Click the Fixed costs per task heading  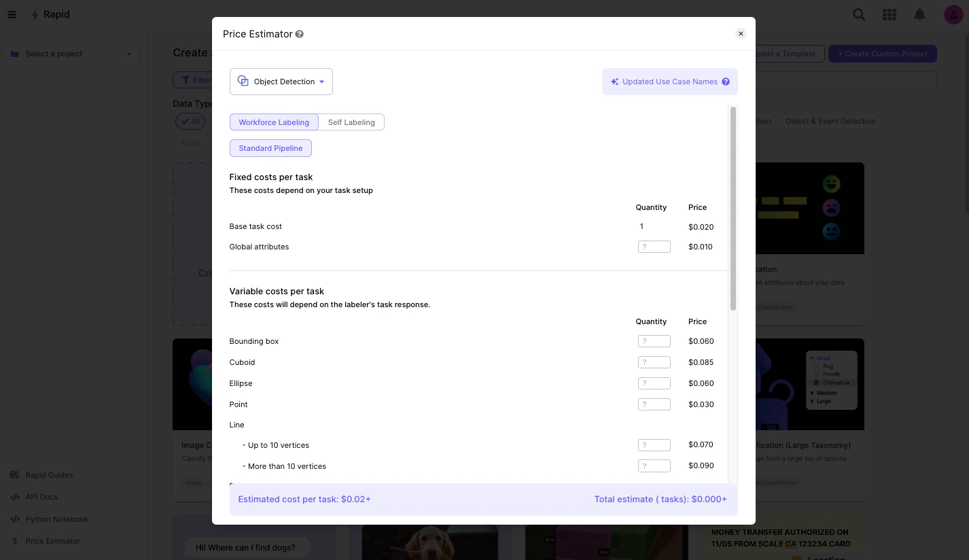click(x=271, y=177)
